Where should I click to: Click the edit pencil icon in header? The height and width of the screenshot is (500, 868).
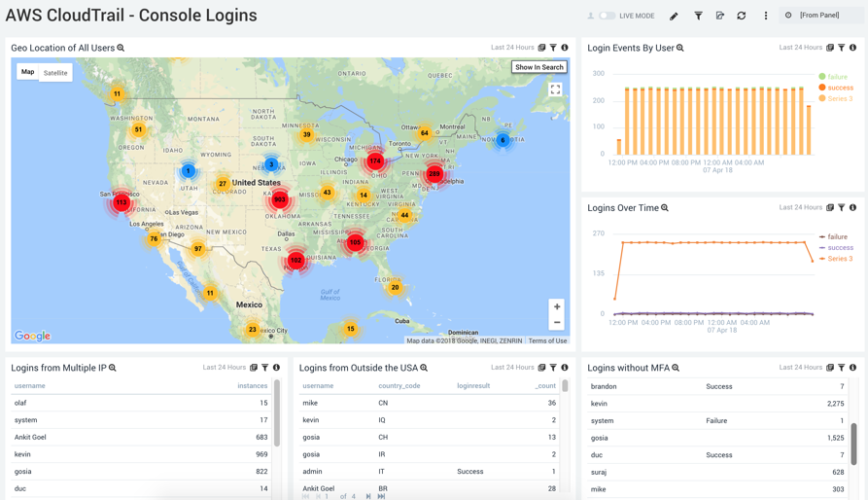pos(674,17)
